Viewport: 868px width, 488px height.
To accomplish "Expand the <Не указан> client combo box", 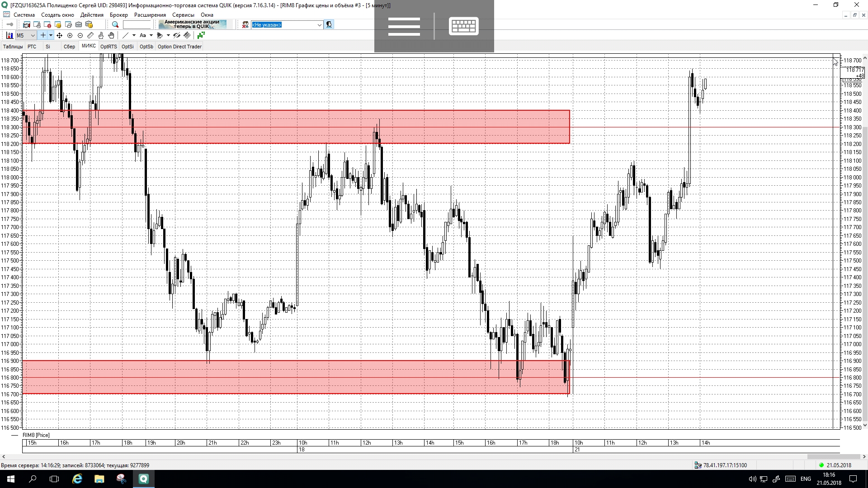I will point(319,25).
